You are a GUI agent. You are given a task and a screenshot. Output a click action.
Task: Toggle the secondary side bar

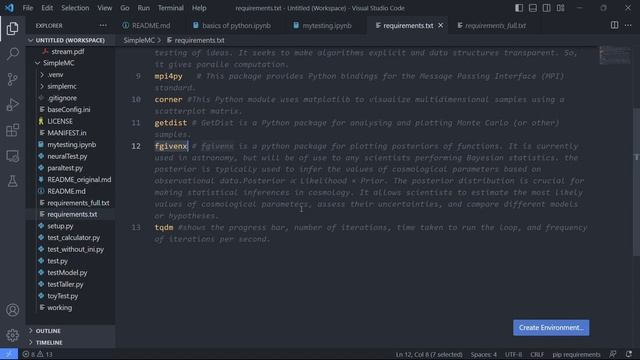tap(547, 8)
